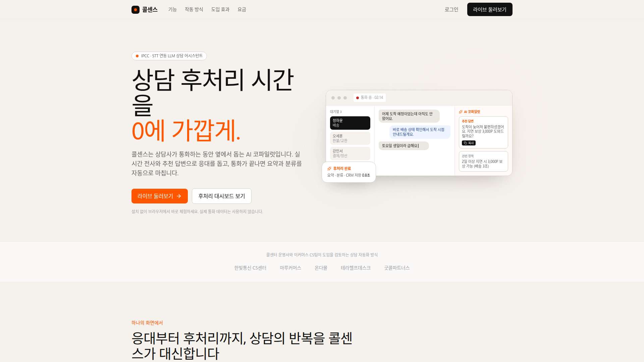Select 강민서 결제/정산 queue item
This screenshot has width=644, height=362.
350,153
